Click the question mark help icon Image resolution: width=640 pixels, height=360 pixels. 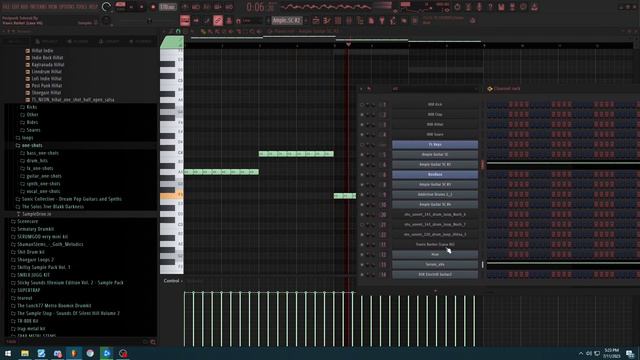pos(490,7)
